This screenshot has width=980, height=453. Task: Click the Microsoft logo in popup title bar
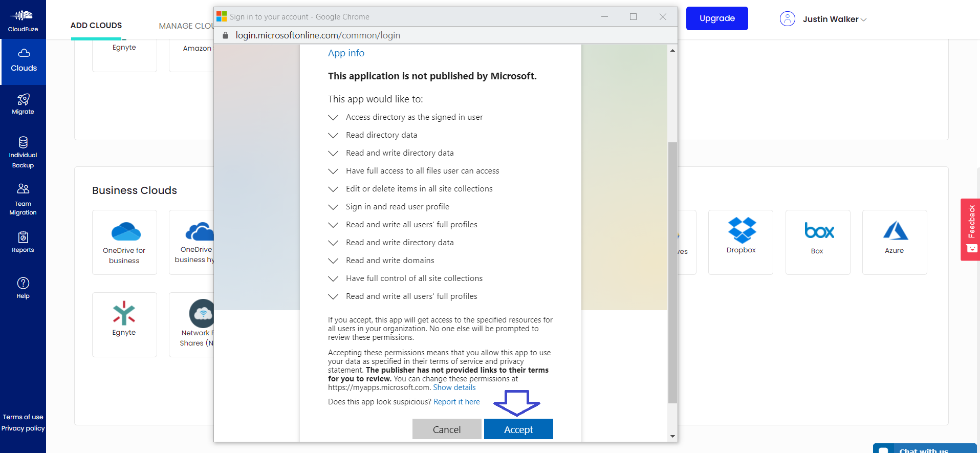pos(222,16)
